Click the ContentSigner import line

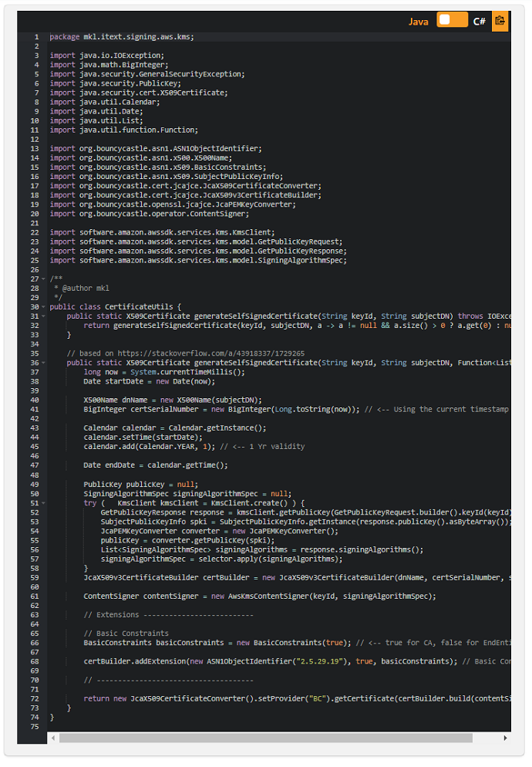point(149,213)
